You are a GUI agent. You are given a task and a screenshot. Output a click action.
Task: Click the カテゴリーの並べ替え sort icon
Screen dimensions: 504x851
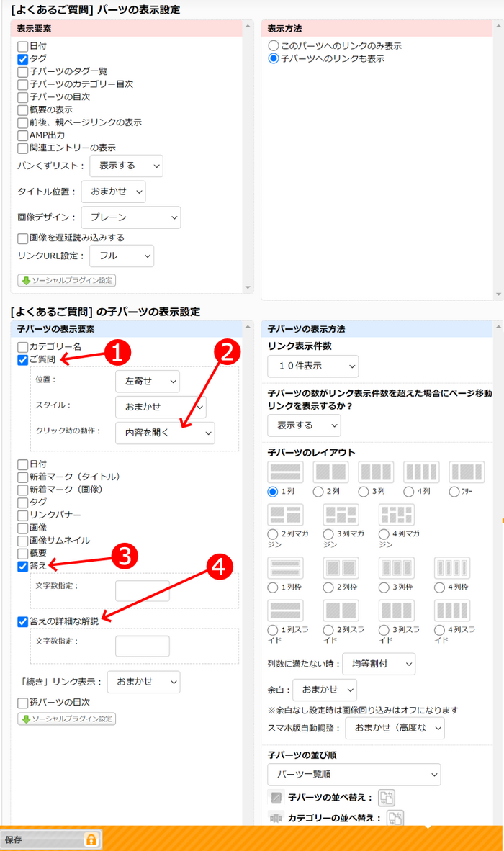[395, 818]
